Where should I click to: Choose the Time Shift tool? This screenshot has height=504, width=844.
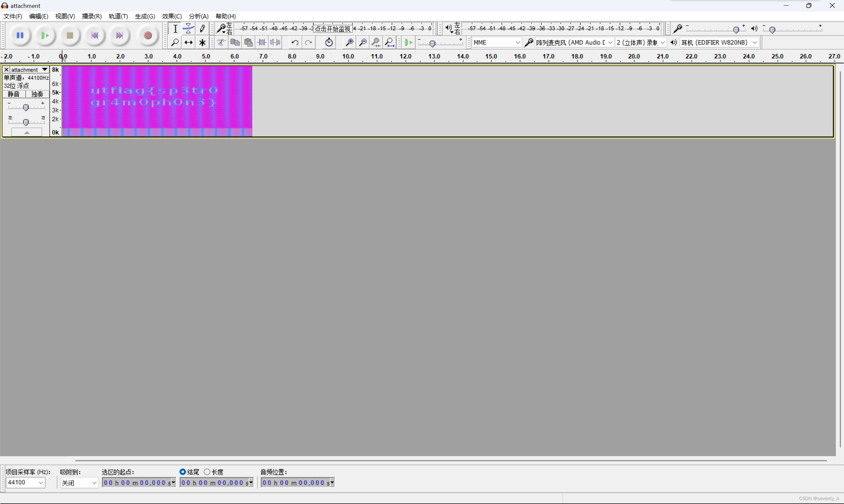[188, 42]
